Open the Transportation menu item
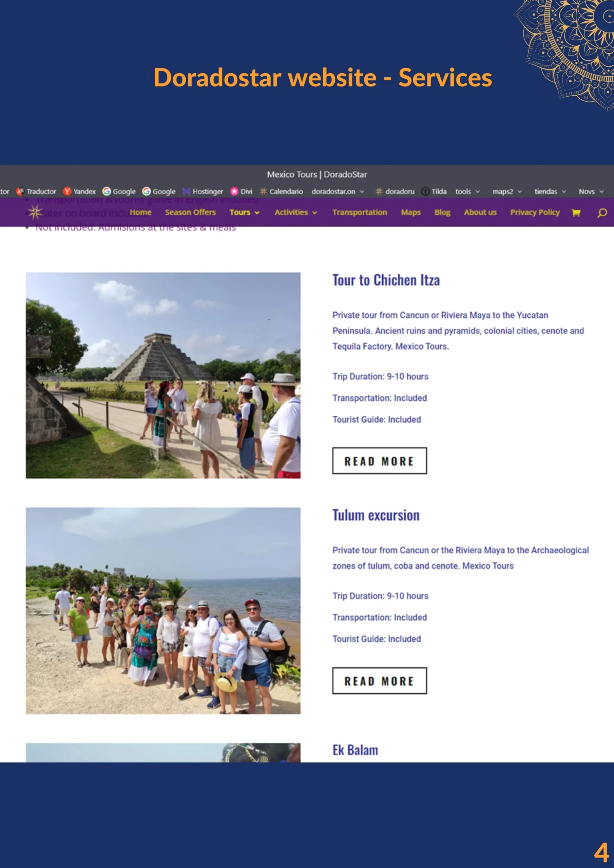 pos(359,213)
